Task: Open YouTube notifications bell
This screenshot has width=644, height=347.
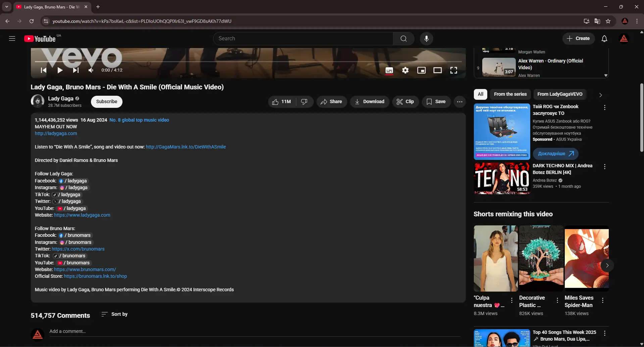Action: click(x=604, y=38)
